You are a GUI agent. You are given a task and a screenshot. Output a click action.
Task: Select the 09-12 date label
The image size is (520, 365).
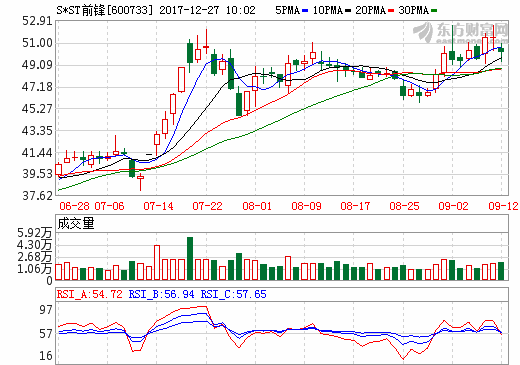point(503,206)
